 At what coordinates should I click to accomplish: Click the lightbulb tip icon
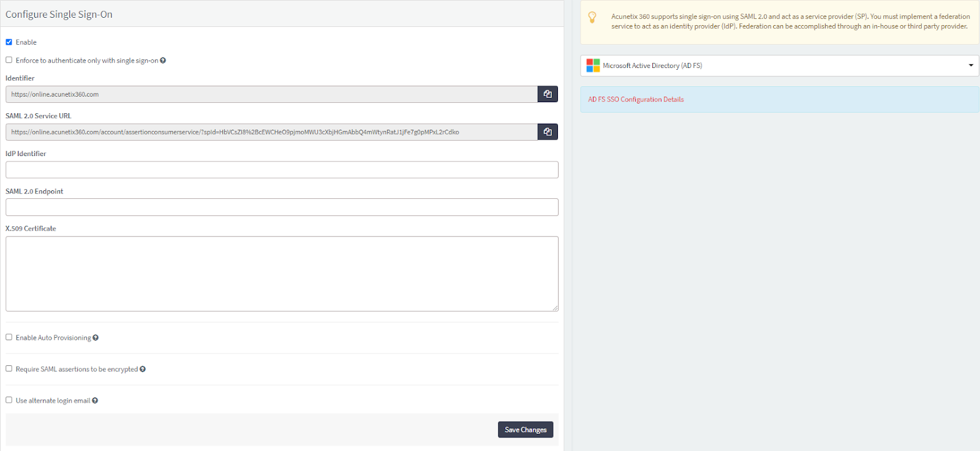coord(592,18)
